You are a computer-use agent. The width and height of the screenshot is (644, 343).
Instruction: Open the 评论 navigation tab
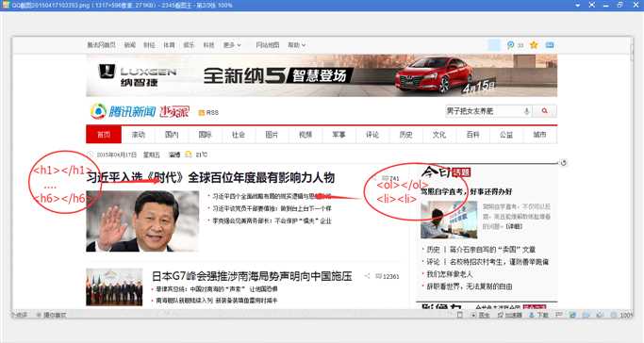(372, 135)
